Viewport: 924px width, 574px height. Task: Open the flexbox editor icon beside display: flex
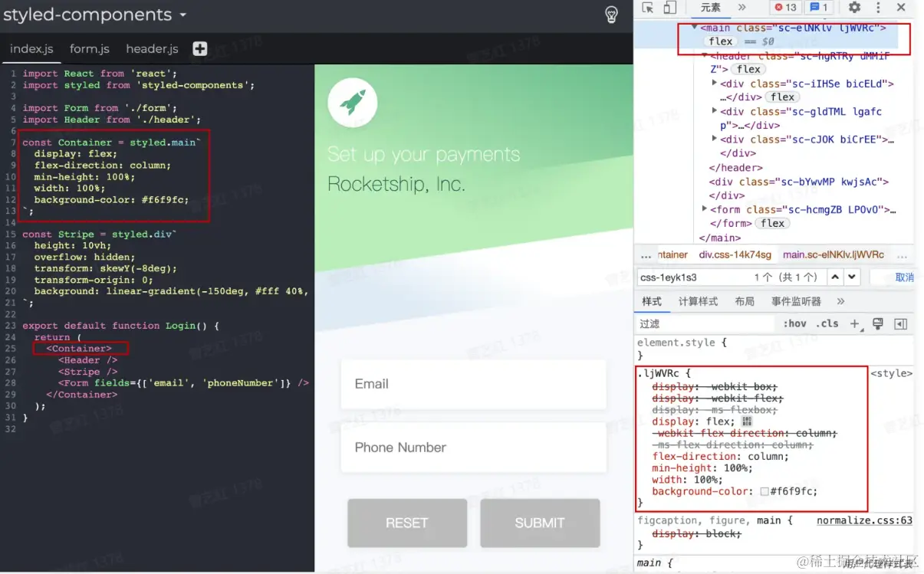click(x=747, y=422)
